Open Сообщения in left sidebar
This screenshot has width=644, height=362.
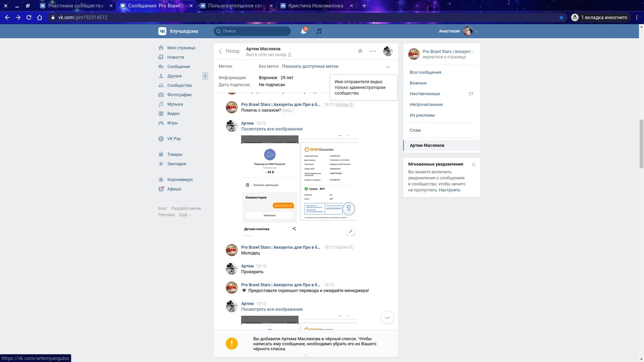click(x=179, y=66)
